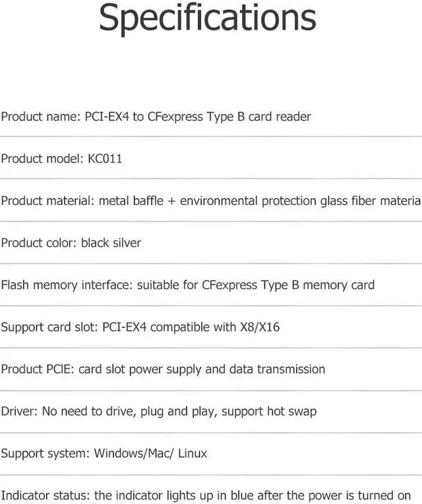Viewport: 422px width, 504px height.
Task: Select the 'Indicator status' label
Action: 45,495
